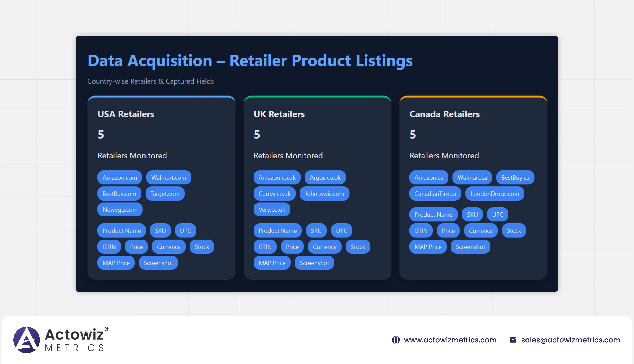Click the envelope email icon
634x364 pixels.
pos(513,340)
